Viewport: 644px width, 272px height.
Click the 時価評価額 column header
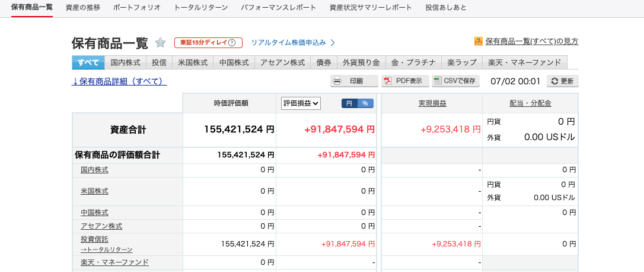tap(231, 103)
